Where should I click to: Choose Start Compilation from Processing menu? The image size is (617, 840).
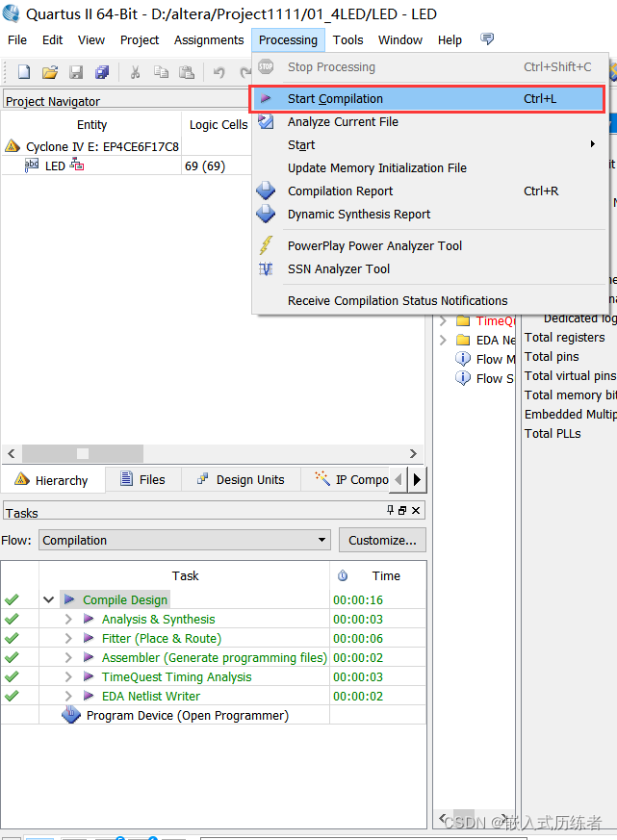pyautogui.click(x=427, y=98)
